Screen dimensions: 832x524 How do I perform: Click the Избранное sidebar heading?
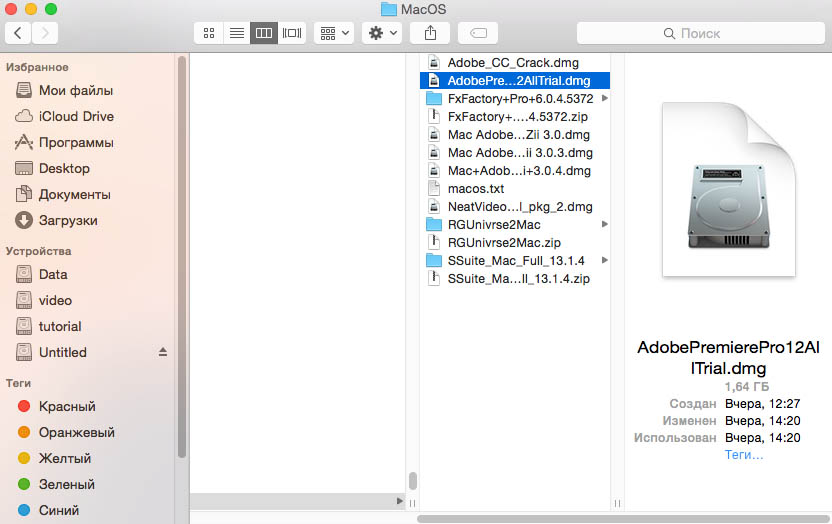pyautogui.click(x=37, y=67)
